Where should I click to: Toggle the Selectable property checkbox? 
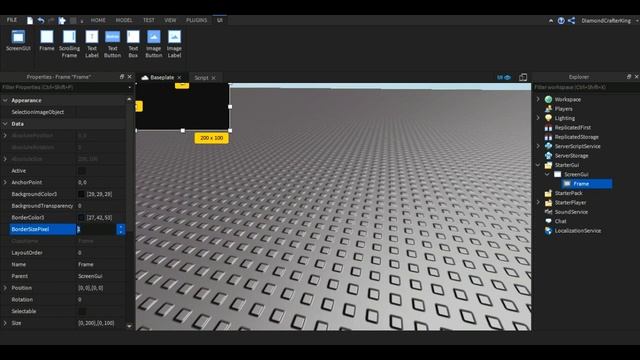click(x=82, y=311)
